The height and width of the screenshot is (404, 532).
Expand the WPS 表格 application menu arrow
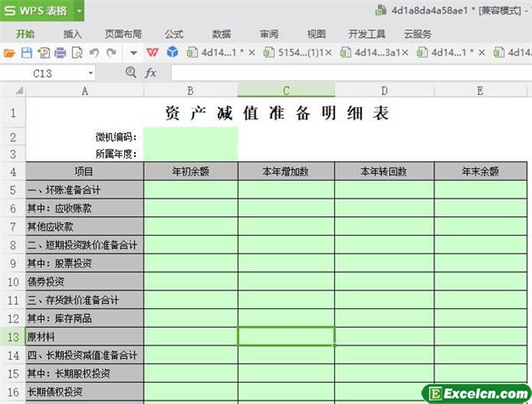tap(79, 12)
